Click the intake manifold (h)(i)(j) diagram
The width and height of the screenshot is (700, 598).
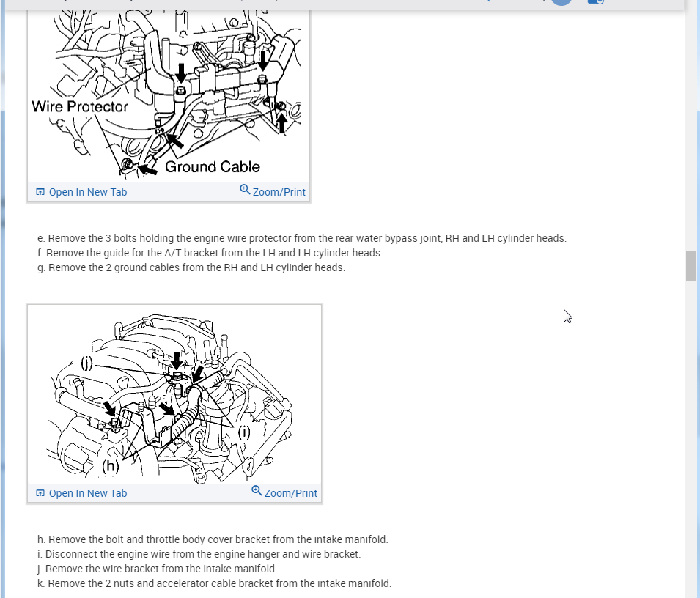pyautogui.click(x=174, y=394)
